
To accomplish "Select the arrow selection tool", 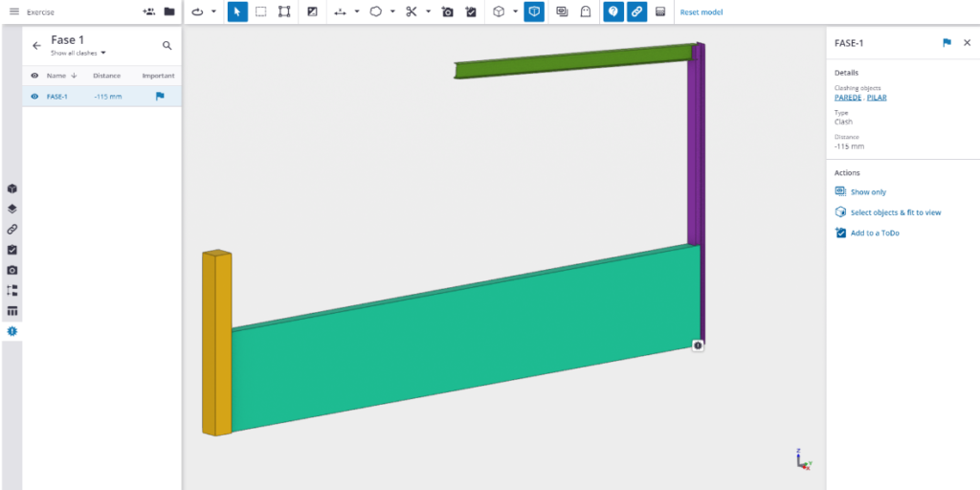I will (x=237, y=11).
